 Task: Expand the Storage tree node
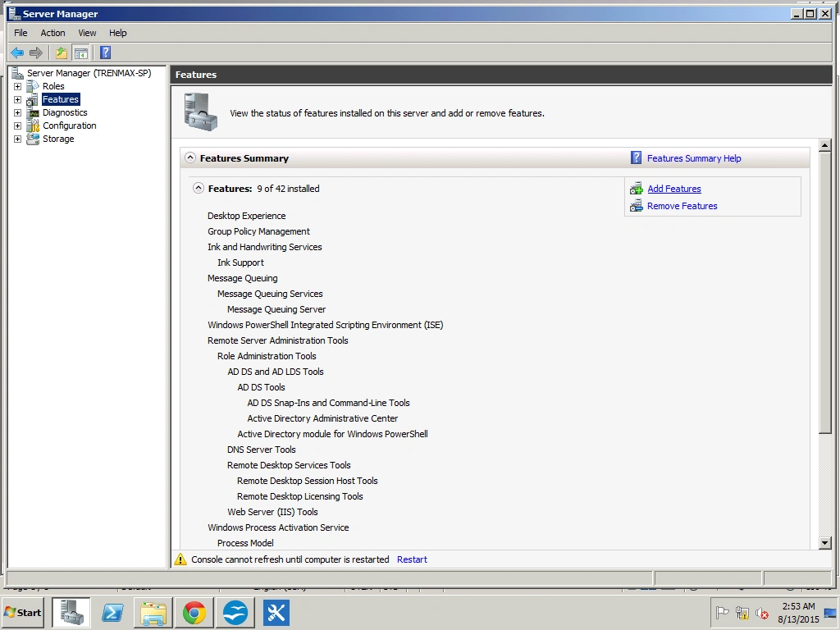point(18,139)
